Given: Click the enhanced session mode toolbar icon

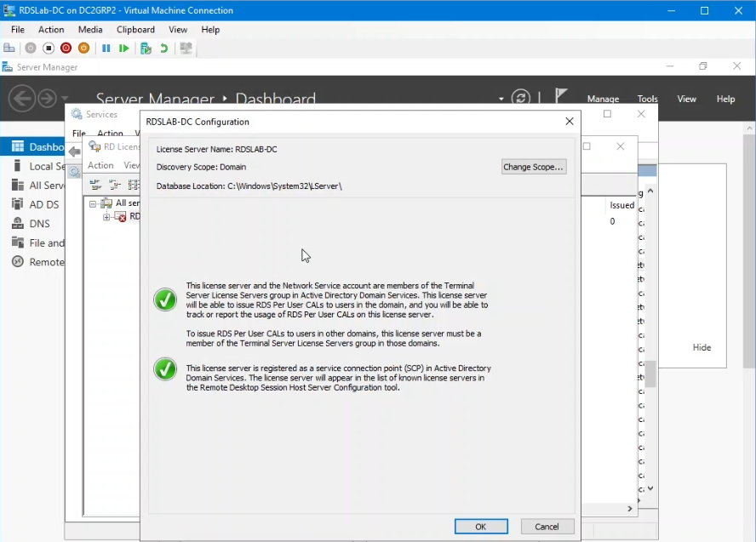Looking at the screenshot, I should [x=186, y=48].
